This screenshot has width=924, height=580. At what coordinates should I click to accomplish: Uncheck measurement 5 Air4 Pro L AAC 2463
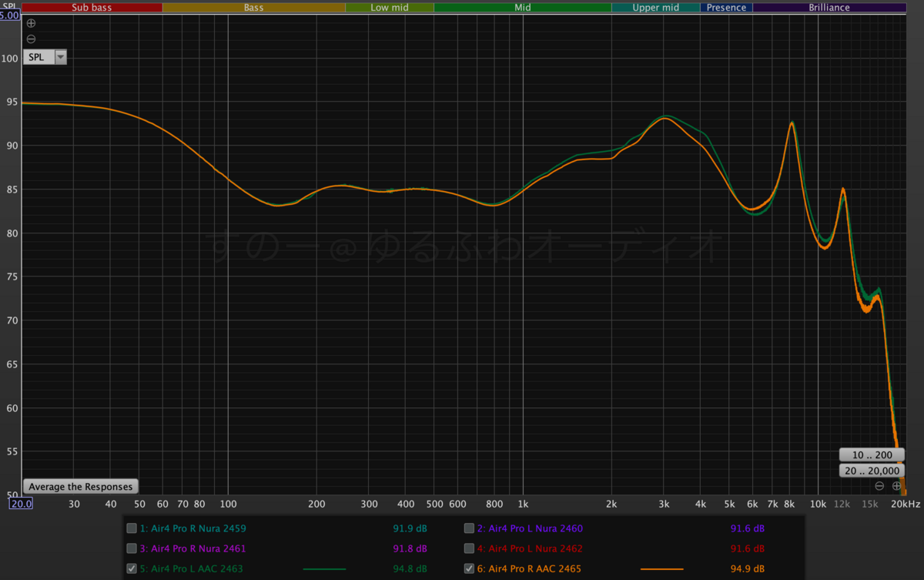[132, 569]
